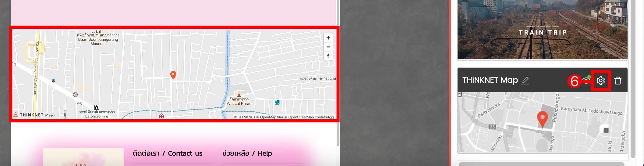Click the Latphrao Fire station icon

click(x=97, y=107)
